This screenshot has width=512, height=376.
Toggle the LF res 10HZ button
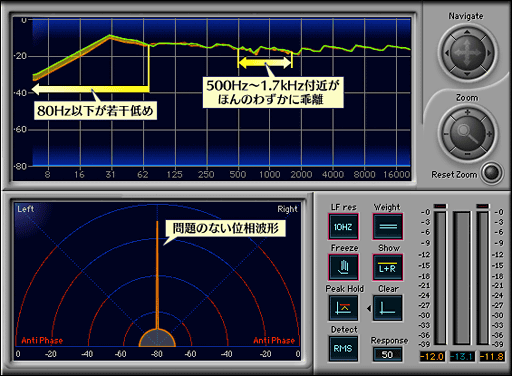click(x=343, y=227)
